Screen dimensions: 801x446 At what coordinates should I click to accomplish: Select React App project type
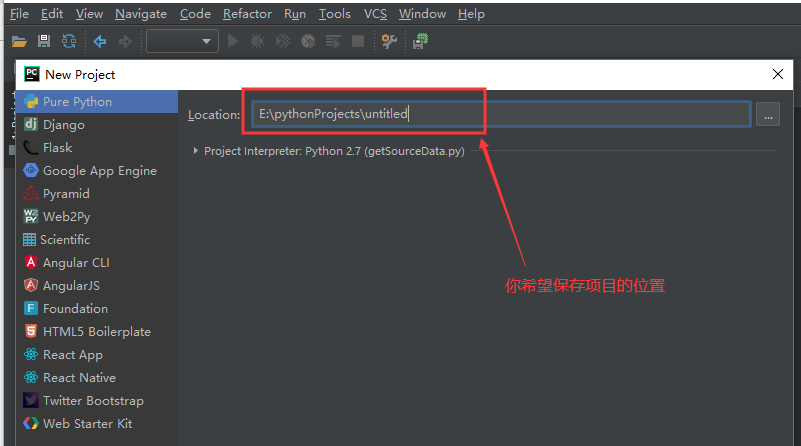point(97,355)
